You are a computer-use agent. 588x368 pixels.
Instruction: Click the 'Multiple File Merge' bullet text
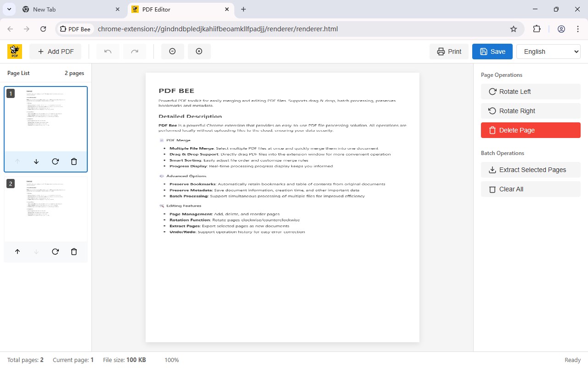coord(192,149)
